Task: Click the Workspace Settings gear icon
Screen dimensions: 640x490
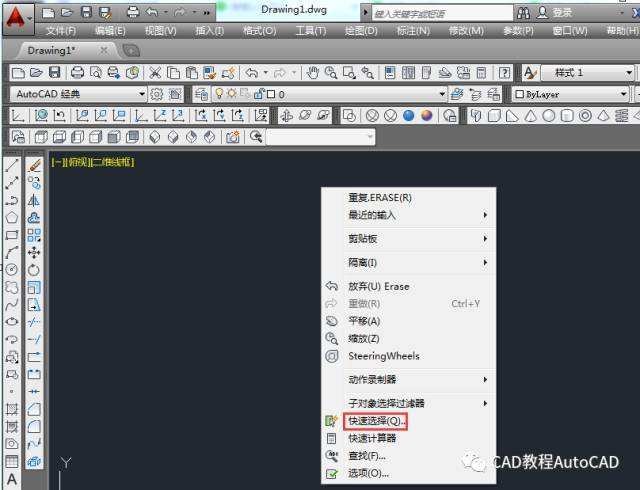Action: (156, 94)
